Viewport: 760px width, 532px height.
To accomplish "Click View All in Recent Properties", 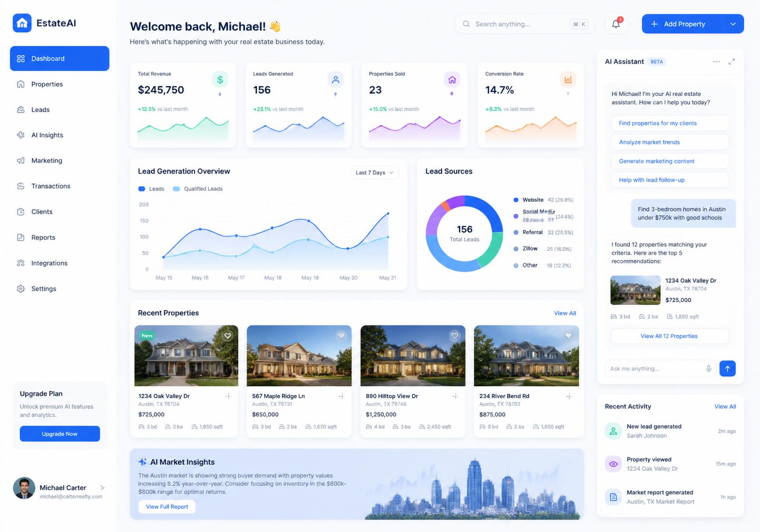I will pyautogui.click(x=565, y=313).
